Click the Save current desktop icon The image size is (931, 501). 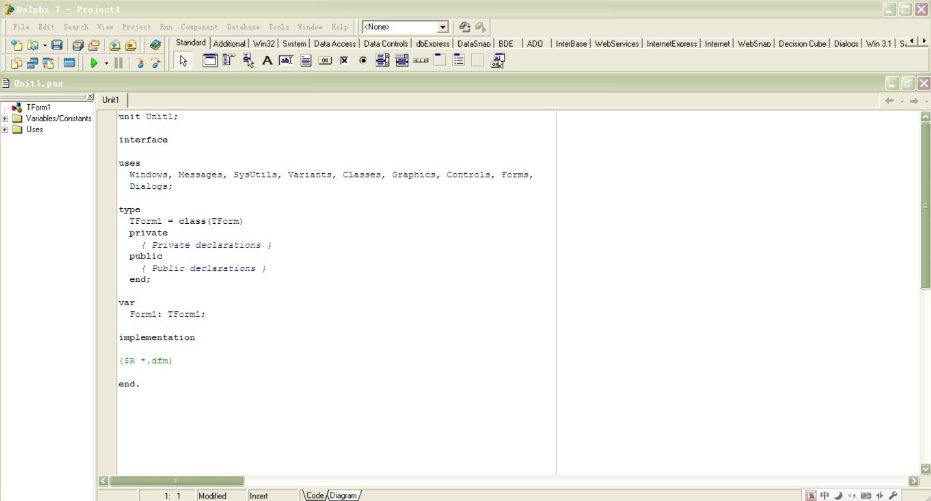click(464, 27)
